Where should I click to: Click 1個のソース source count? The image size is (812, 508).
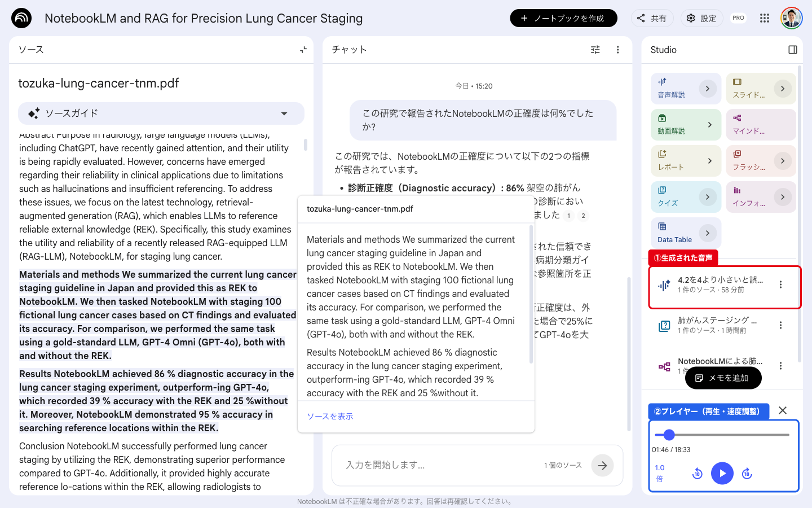[x=563, y=465]
